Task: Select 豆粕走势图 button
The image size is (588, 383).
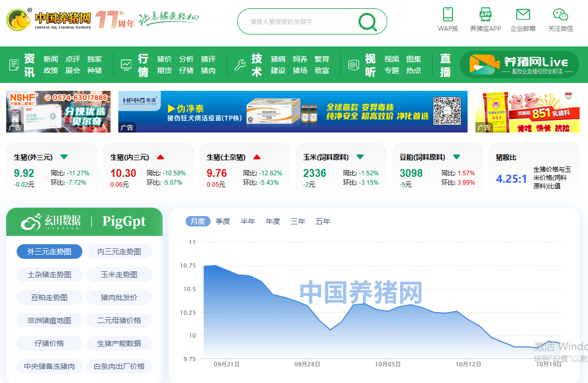Action: [50, 297]
